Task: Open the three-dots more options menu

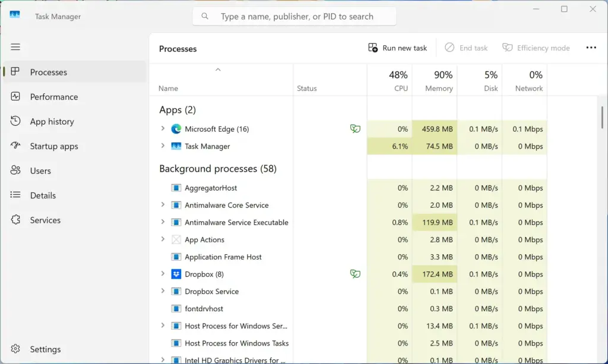Action: (x=591, y=48)
